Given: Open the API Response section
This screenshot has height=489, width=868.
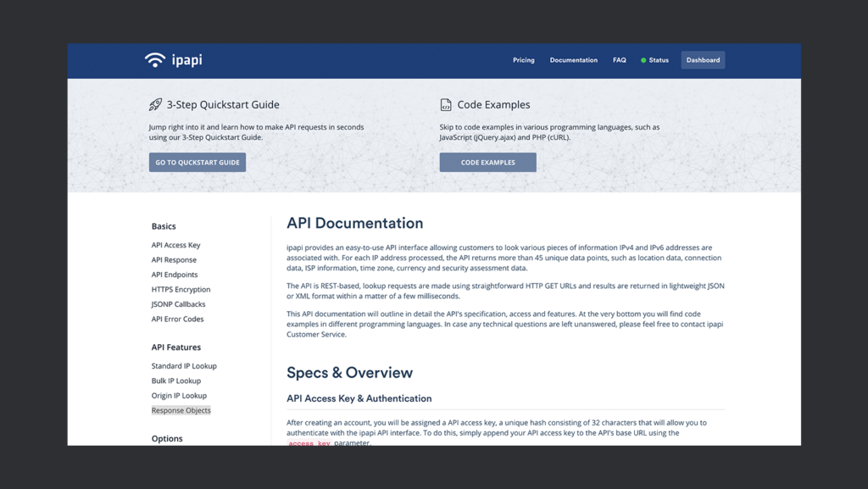Looking at the screenshot, I should (174, 259).
